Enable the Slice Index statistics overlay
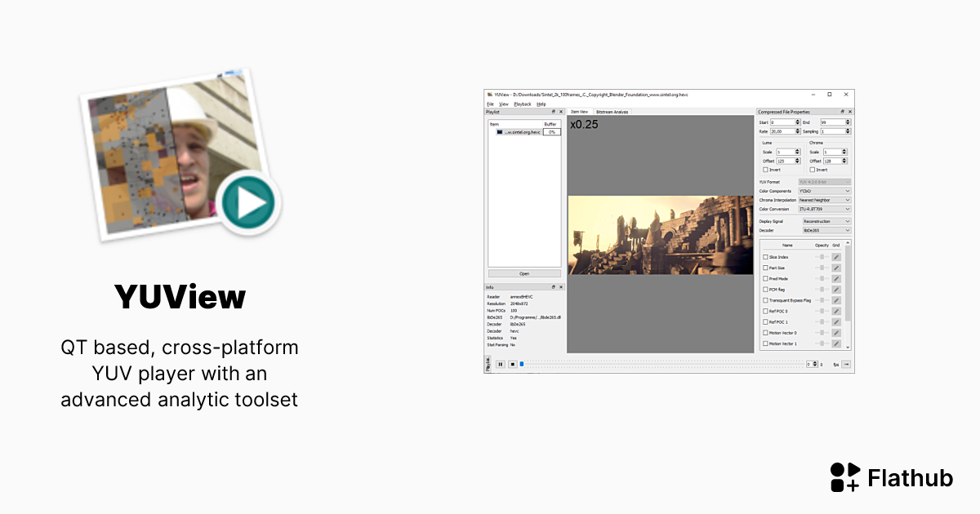This screenshot has width=980, height=514. pos(764,257)
